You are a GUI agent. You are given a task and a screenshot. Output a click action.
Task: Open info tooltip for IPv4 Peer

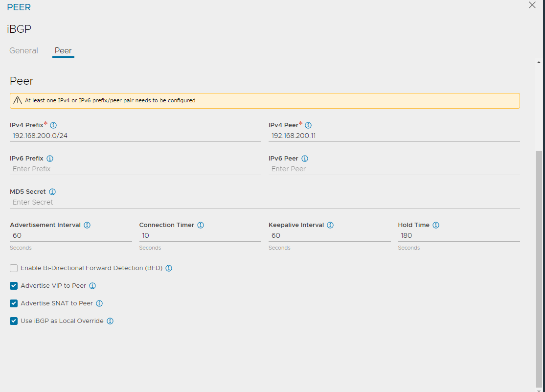(x=308, y=125)
